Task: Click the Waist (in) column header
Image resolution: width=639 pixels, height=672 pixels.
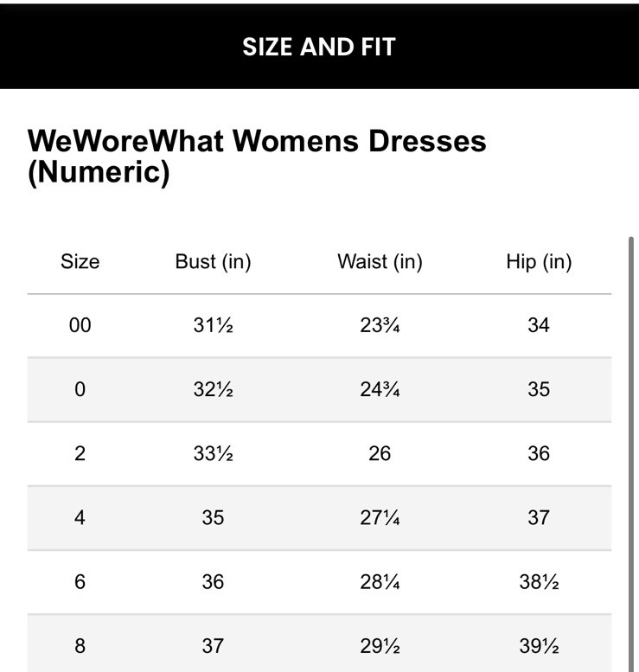Action: 380,262
